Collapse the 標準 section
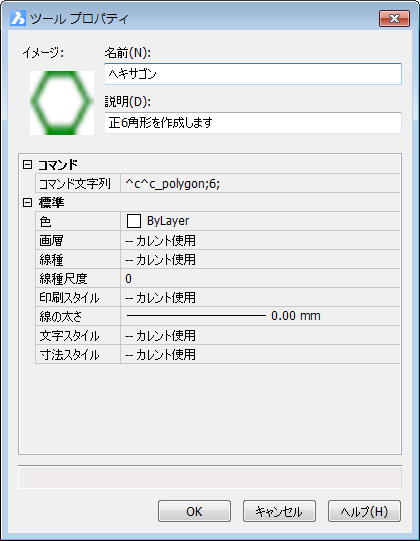The image size is (420, 541). (27, 203)
